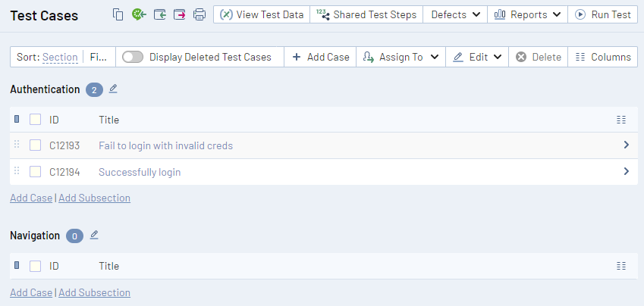
Task: Click the import cases icon
Action: (159, 14)
